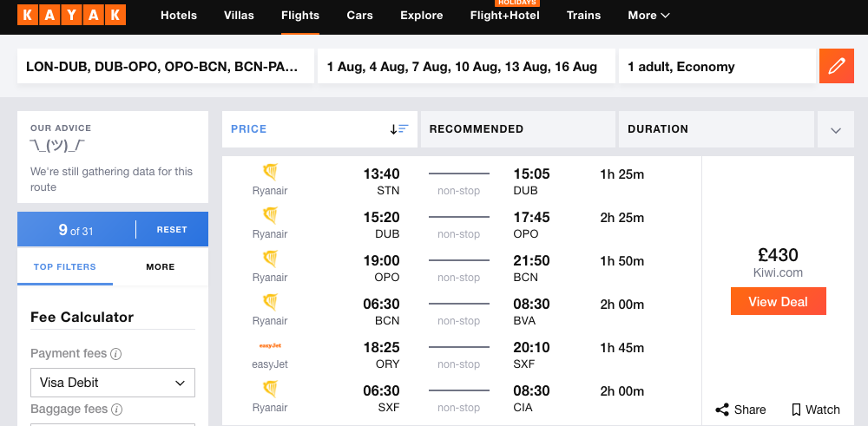Click the Ryanair logo for STN flight

270,172
